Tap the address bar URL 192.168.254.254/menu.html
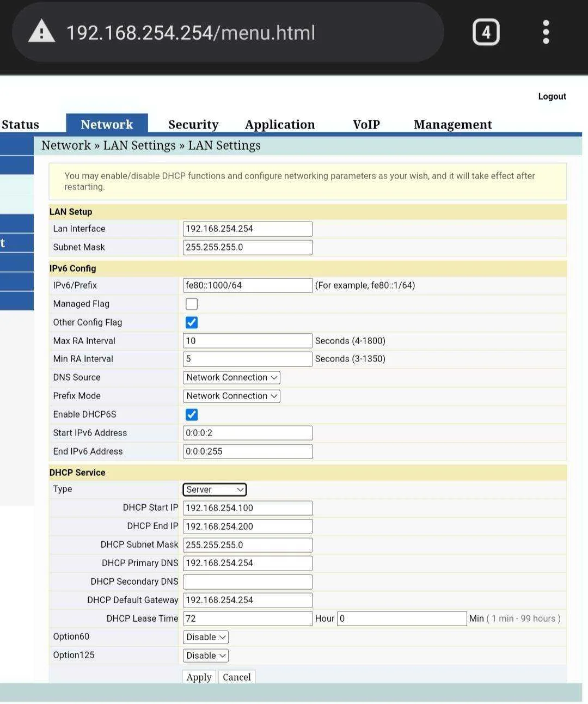This screenshot has width=588, height=704. (x=191, y=33)
